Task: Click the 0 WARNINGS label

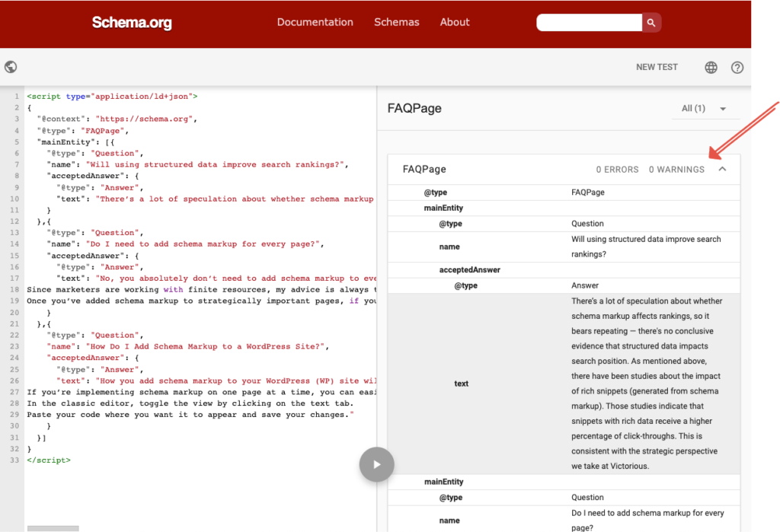Action: tap(676, 170)
